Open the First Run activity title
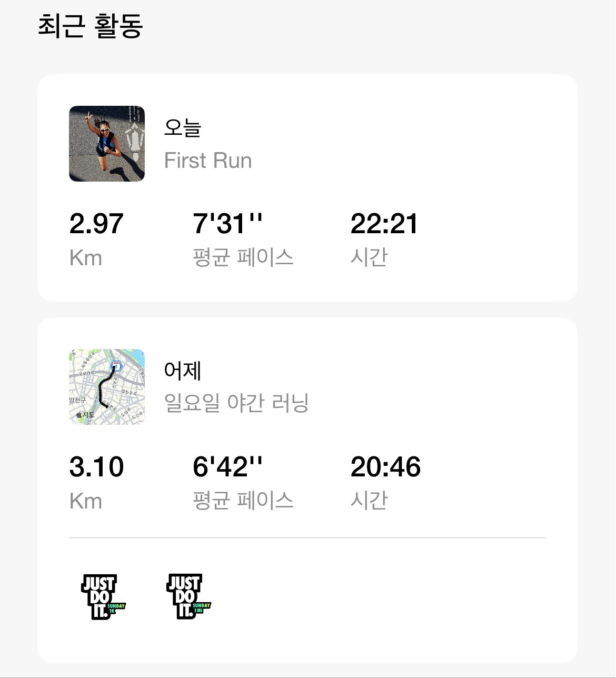Viewport: 616px width, 678px height. pyautogui.click(x=208, y=161)
